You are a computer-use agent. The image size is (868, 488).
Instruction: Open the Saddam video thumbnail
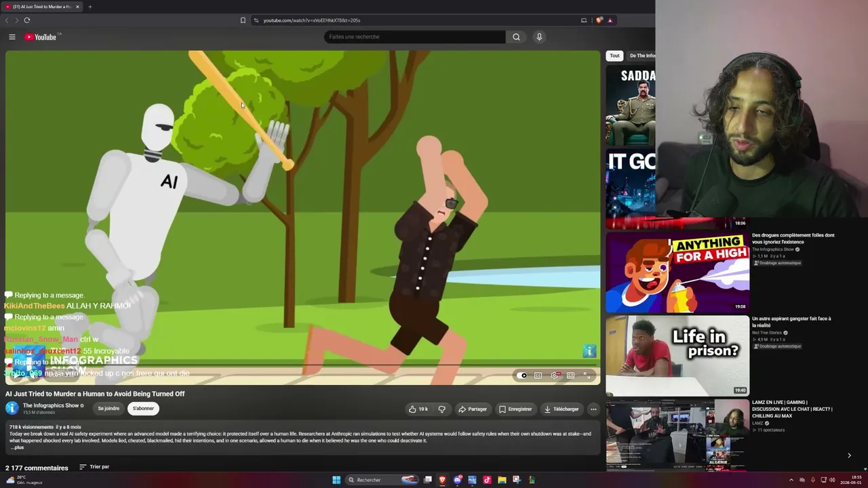(x=631, y=105)
